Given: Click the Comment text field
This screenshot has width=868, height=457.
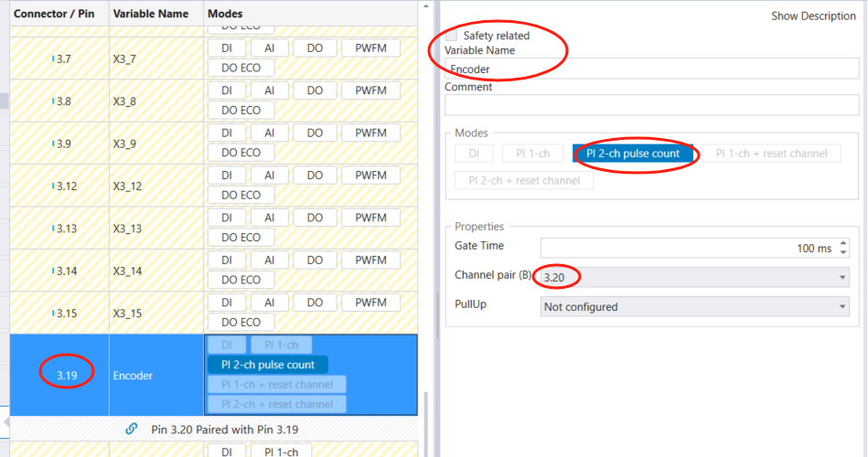Looking at the screenshot, I should coord(653,105).
